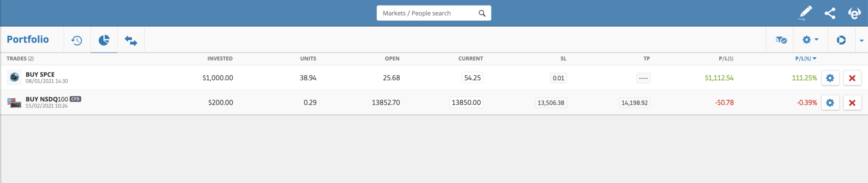Viewport: 868px width, 183px height.
Task: Open the BUY SPCE trade name
Action: pyautogui.click(x=40, y=75)
